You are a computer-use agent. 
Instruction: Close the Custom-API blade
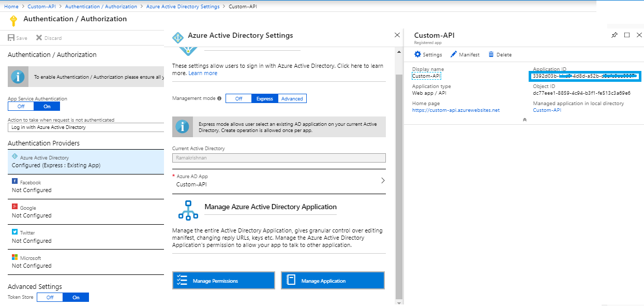[x=639, y=35]
